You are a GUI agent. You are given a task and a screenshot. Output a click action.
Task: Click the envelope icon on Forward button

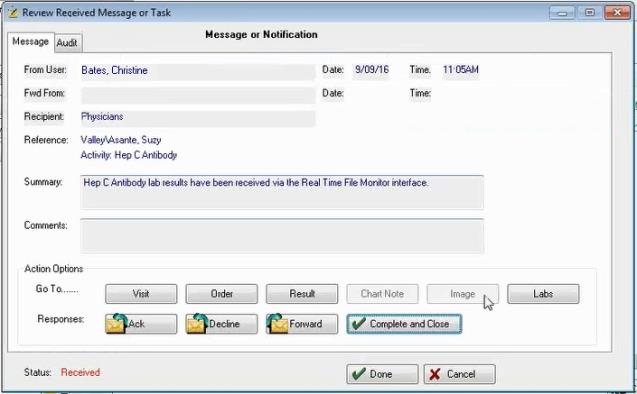[x=277, y=324]
